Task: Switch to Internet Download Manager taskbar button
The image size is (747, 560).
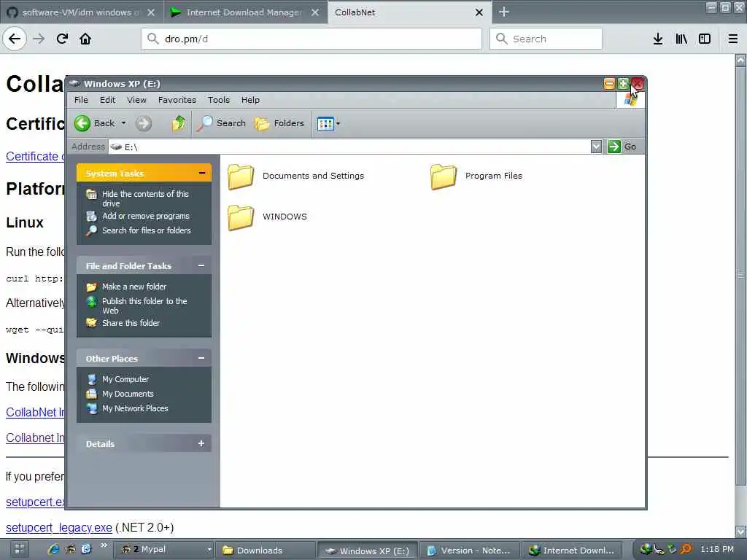Action: [572, 550]
